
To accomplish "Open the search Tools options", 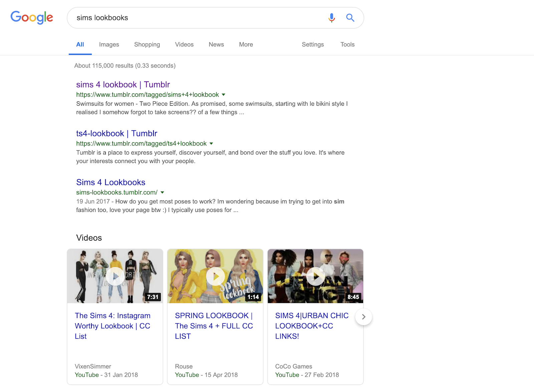I will (x=347, y=44).
